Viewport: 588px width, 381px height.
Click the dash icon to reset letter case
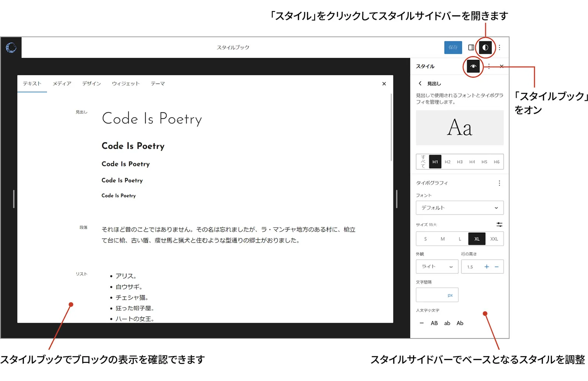click(422, 323)
